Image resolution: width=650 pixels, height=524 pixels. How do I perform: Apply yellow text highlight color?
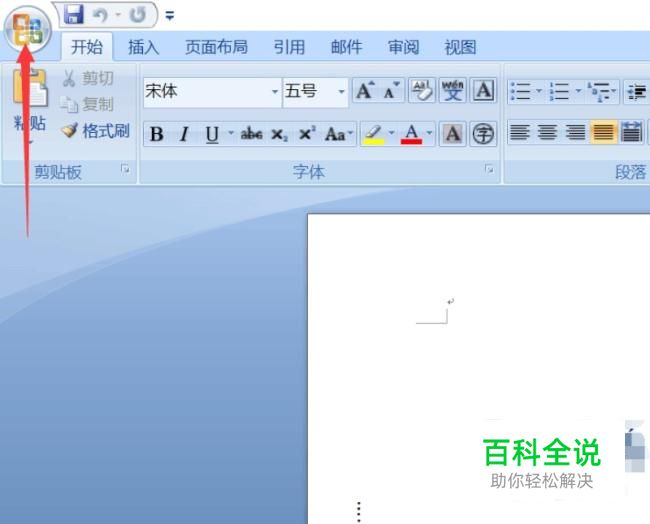pyautogui.click(x=373, y=134)
